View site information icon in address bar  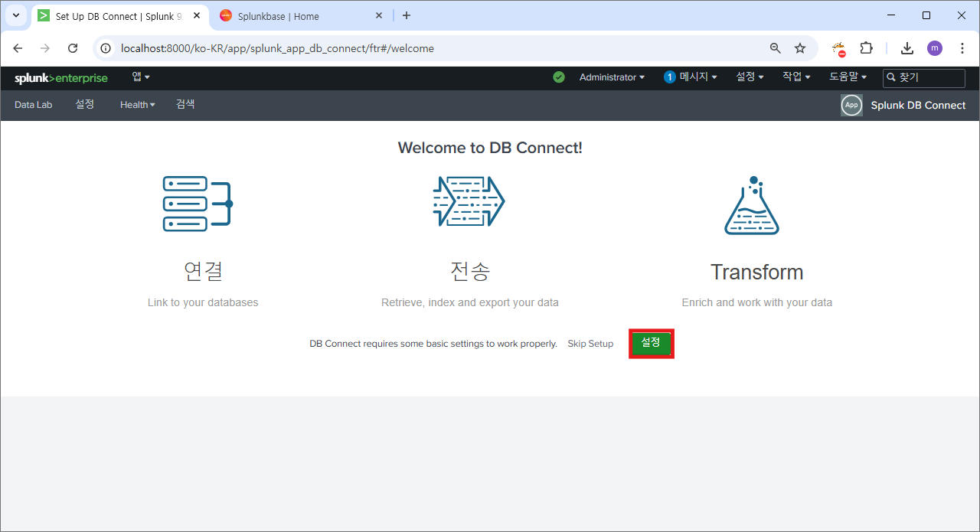point(106,48)
